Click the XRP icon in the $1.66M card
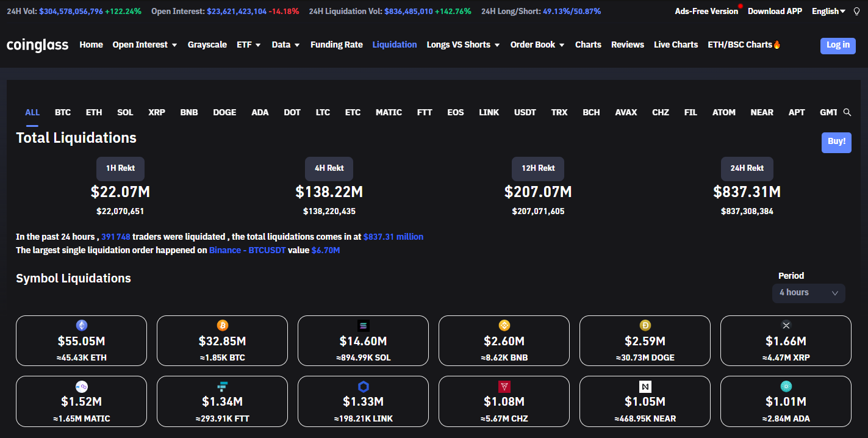Viewport: 868px width, 438px height. (786, 325)
